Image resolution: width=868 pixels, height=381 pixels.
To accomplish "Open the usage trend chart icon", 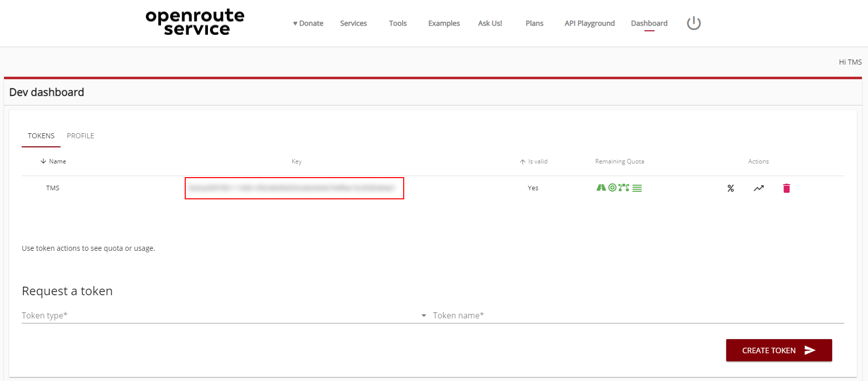I will (x=758, y=188).
